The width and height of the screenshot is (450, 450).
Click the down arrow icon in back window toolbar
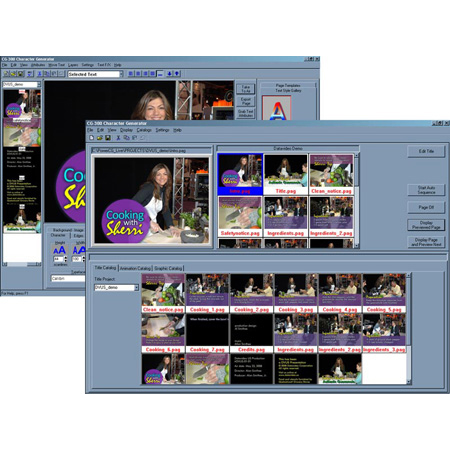(x=169, y=74)
